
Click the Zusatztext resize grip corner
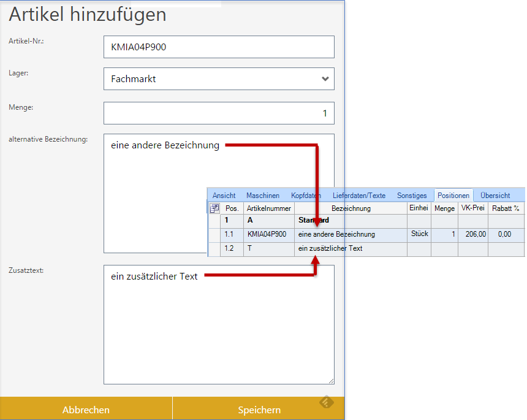pos(331,381)
